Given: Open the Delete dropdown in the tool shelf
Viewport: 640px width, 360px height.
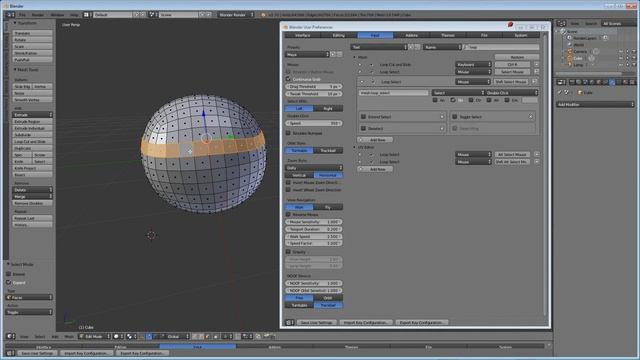Looking at the screenshot, I should (x=33, y=190).
